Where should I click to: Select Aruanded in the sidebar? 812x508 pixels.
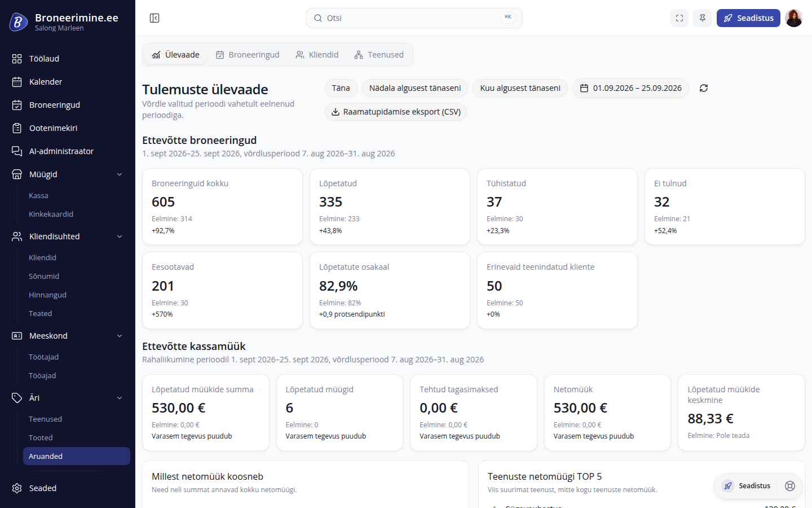point(77,456)
